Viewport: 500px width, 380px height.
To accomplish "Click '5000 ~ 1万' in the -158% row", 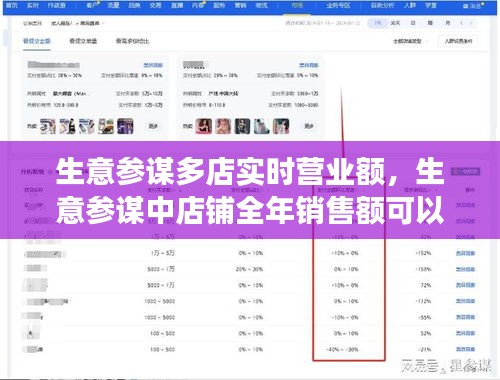I will (161, 269).
